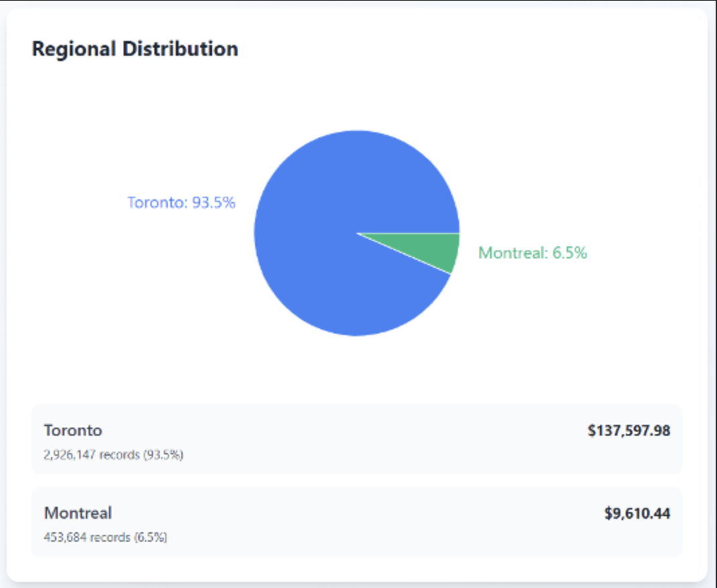This screenshot has height=588, width=717.
Task: Click the green Montreal pie slice
Action: 436,251
